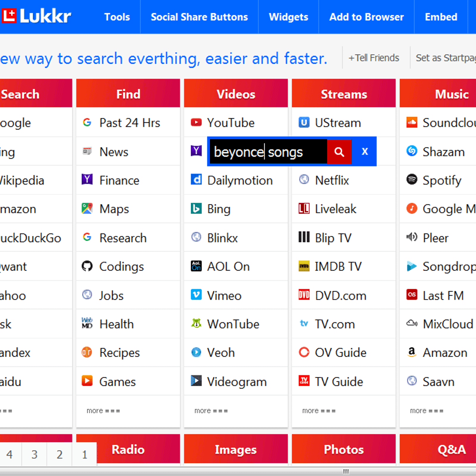476x476 pixels.
Task: Click the Soundcloud orange icon
Action: [412, 122]
